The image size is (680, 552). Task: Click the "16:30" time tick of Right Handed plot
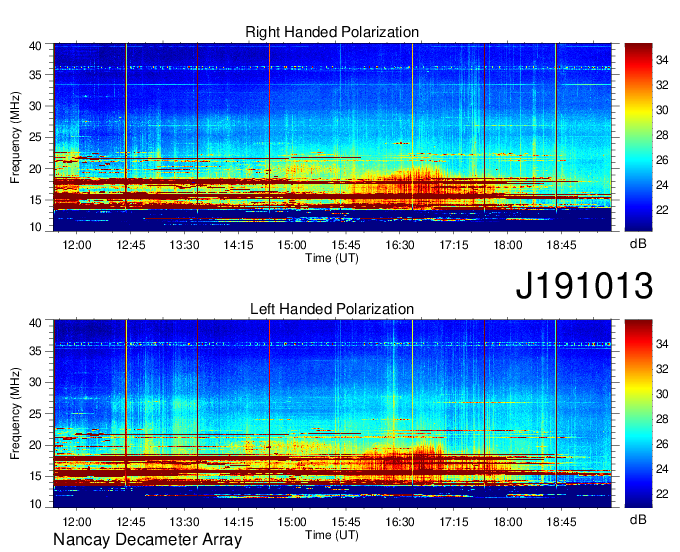click(400, 245)
